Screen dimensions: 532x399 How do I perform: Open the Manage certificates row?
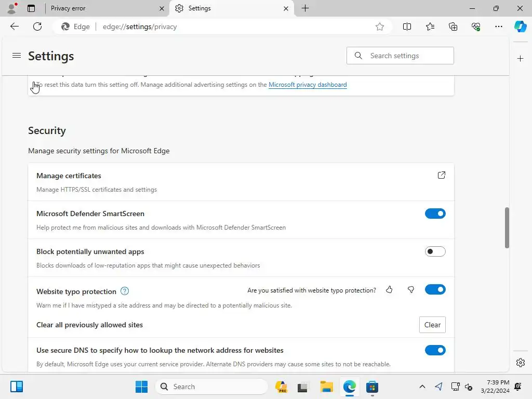click(241, 182)
